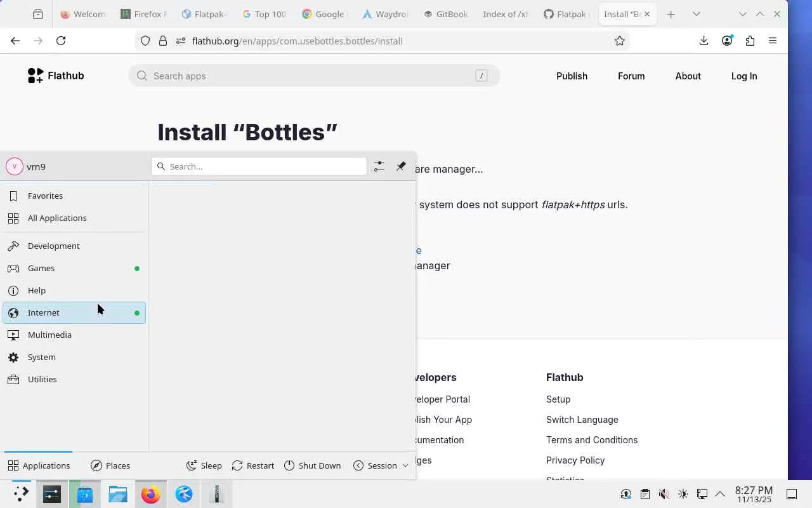
Task: Close the Install Bottles tab
Action: click(647, 14)
